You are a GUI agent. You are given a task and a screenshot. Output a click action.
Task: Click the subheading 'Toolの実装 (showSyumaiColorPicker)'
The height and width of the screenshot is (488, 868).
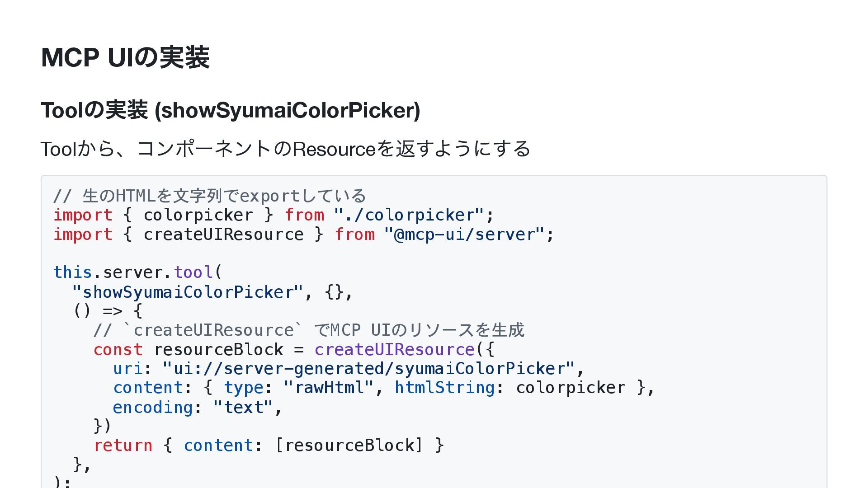[x=231, y=110]
